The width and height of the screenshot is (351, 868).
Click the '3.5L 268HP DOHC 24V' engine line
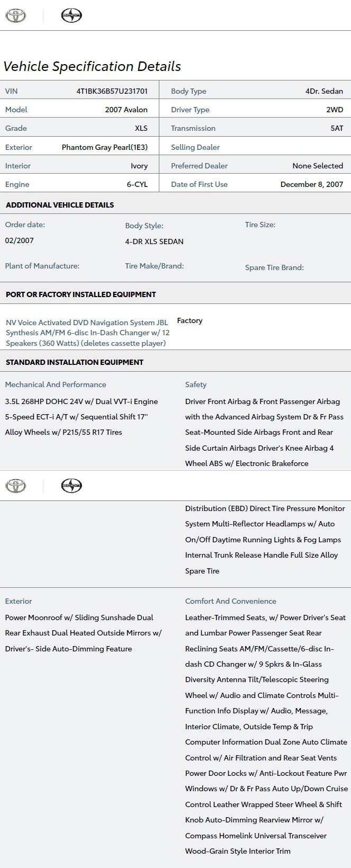[x=82, y=401]
